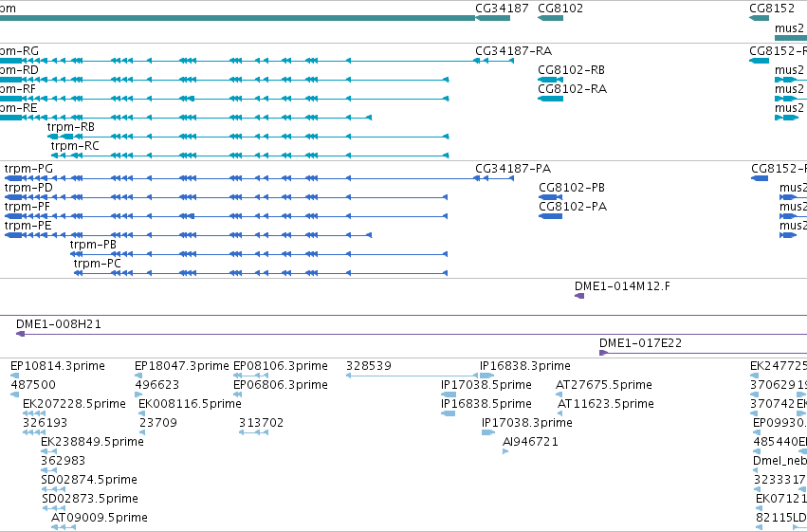This screenshot has height=532, width=807.
Task: Select the 326193 feature label
Action: click(45, 424)
